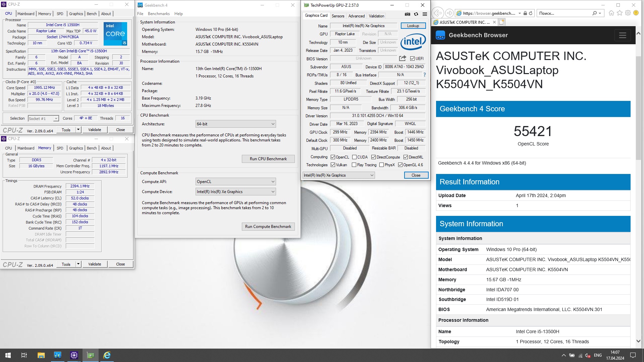Open the Compute API dropdown
Viewport: 644px width, 362px height.
(235, 182)
